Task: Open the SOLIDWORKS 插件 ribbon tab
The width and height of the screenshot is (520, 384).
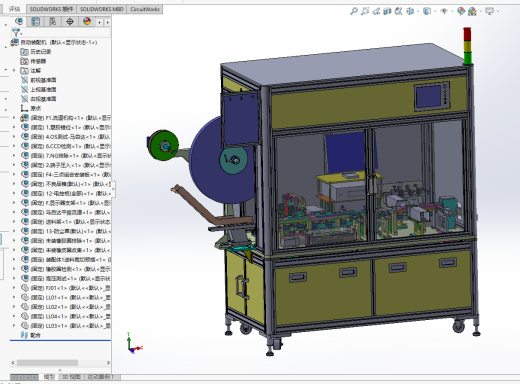Action: (51, 9)
